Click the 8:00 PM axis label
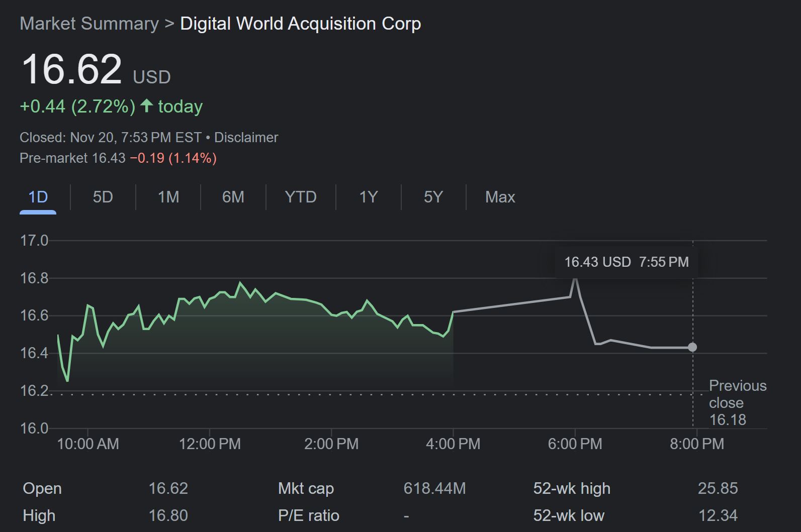This screenshot has width=801, height=532. pos(697,444)
